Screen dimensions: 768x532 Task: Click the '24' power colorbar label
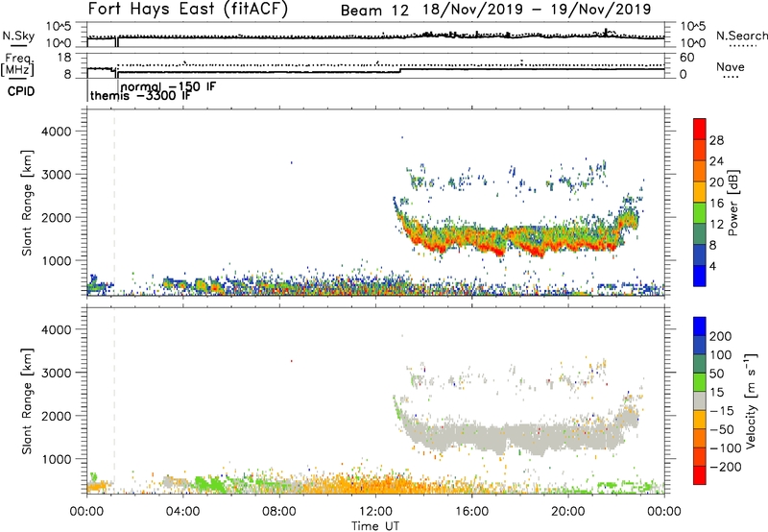tap(716, 161)
